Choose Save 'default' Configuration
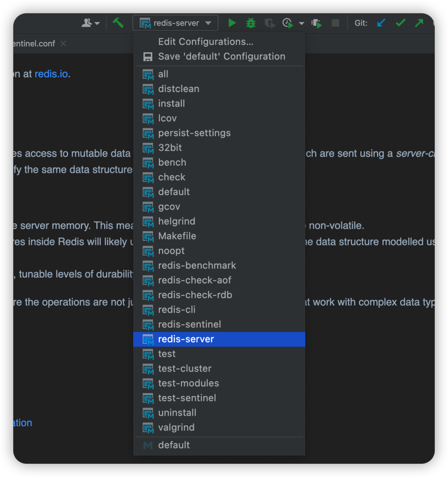The image size is (448, 477). (x=221, y=56)
